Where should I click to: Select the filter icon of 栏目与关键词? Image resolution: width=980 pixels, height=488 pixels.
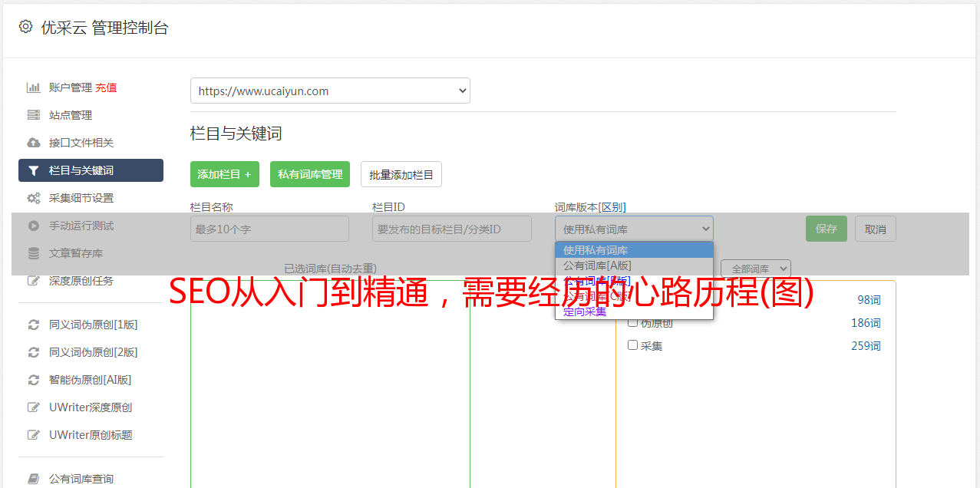[x=34, y=170]
